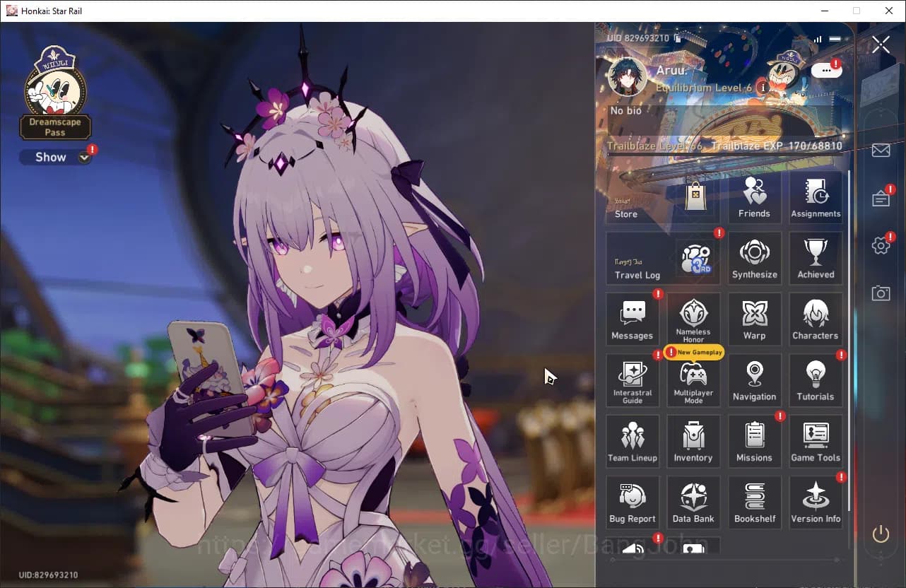Open the Friends menu
Image resolution: width=906 pixels, height=588 pixels.
point(754,197)
